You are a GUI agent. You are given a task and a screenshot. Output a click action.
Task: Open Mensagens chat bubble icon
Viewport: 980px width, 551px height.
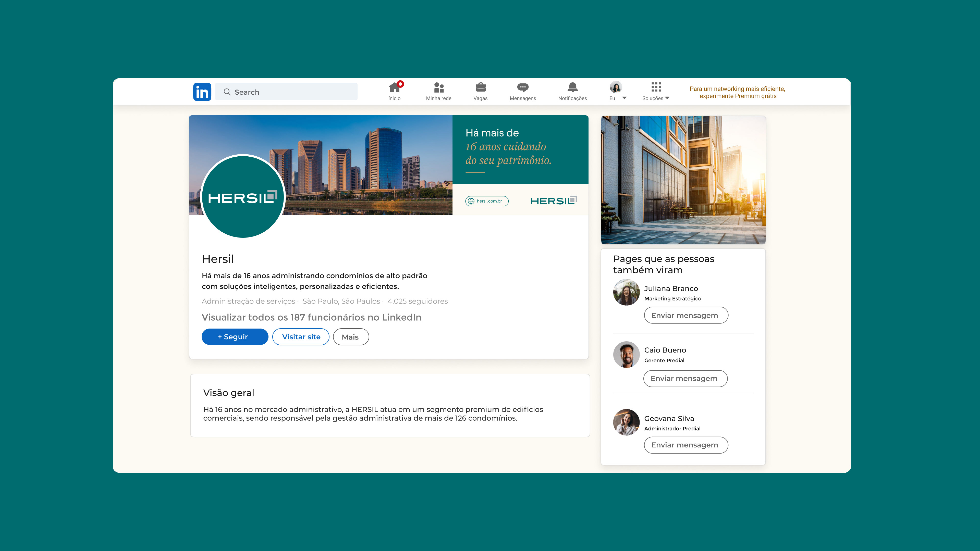[x=523, y=88]
